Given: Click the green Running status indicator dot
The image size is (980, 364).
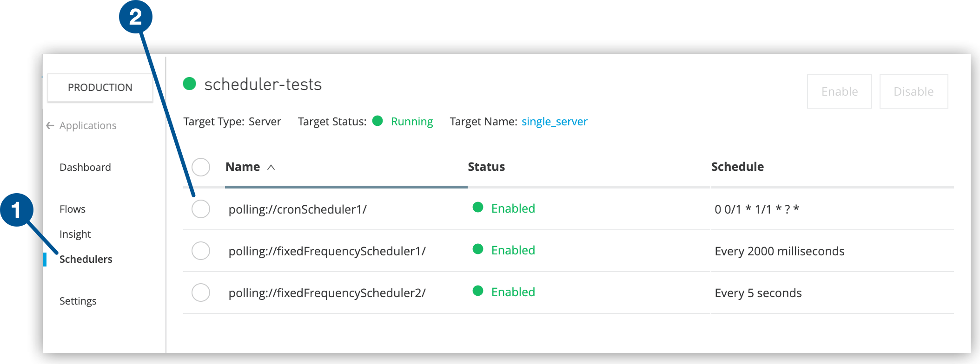Looking at the screenshot, I should tap(377, 121).
